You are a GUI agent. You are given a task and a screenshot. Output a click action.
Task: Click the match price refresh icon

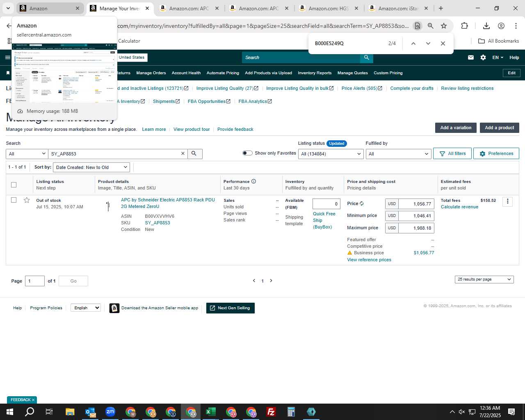(x=362, y=203)
